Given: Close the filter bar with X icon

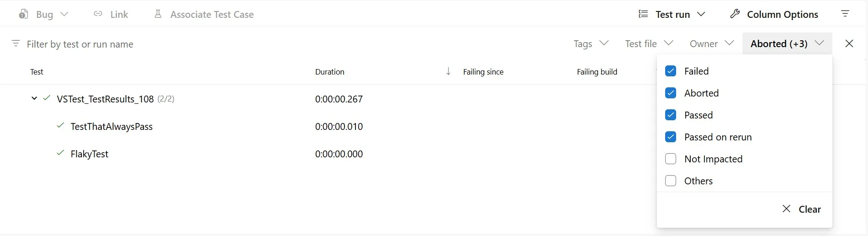Looking at the screenshot, I should [849, 43].
